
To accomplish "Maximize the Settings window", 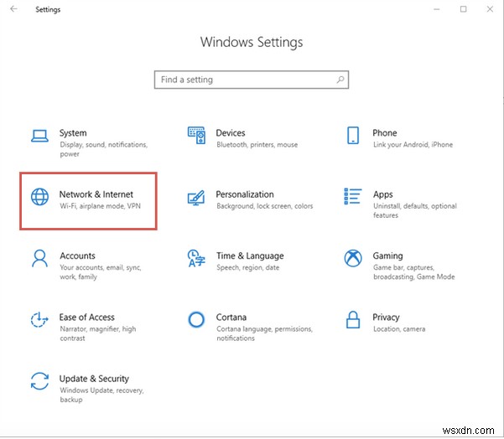I will click(463, 9).
